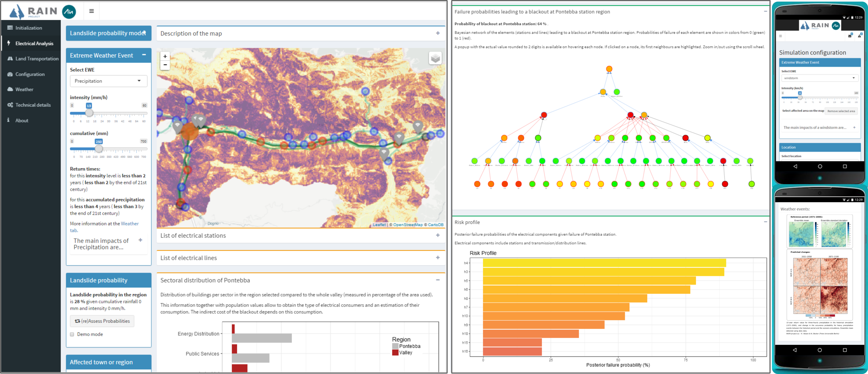Image resolution: width=868 pixels, height=374 pixels.
Task: Enable the Demo mode checkbox
Action: coord(72,334)
